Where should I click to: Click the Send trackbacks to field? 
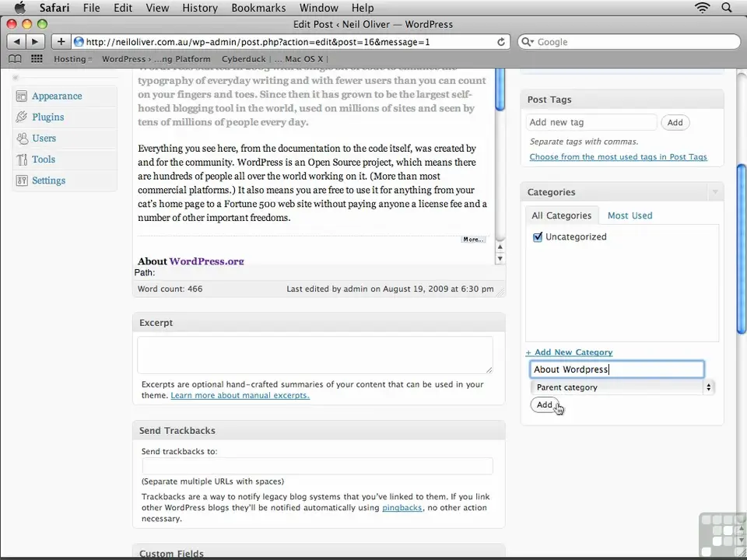click(317, 466)
